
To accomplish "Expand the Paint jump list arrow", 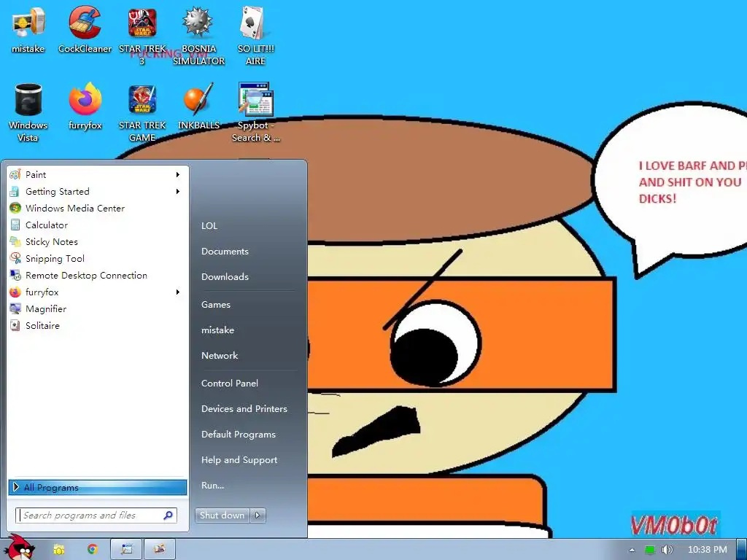I will coord(178,175).
